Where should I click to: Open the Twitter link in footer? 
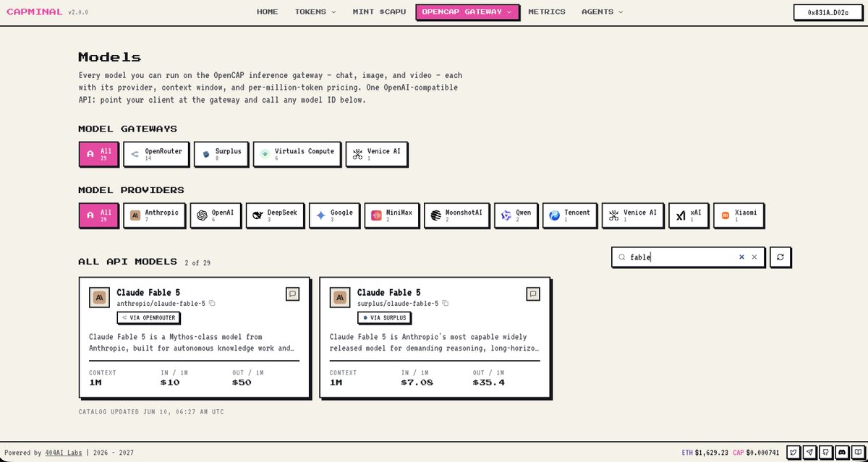(x=793, y=453)
